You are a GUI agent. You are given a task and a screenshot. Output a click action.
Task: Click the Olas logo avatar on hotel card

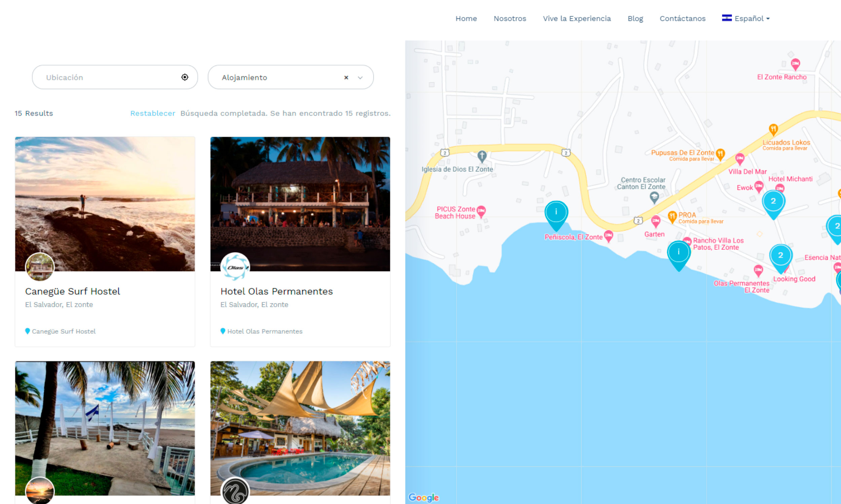[235, 267]
